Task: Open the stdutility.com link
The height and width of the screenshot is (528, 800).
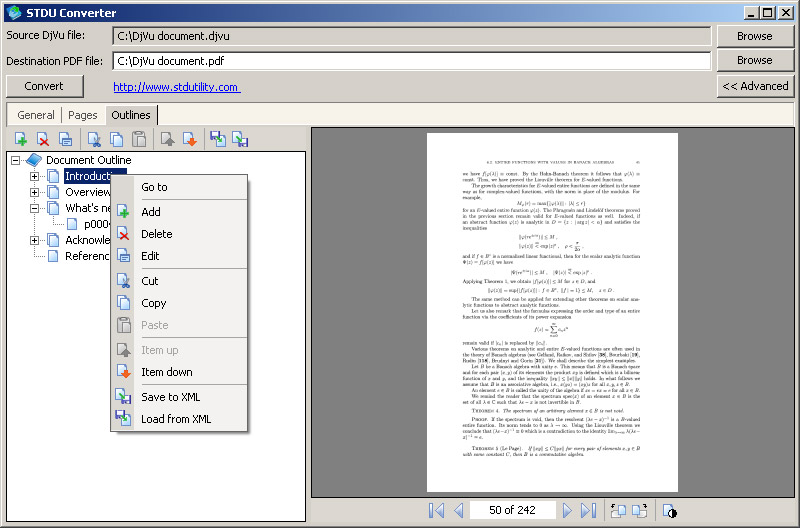Action: pos(176,87)
